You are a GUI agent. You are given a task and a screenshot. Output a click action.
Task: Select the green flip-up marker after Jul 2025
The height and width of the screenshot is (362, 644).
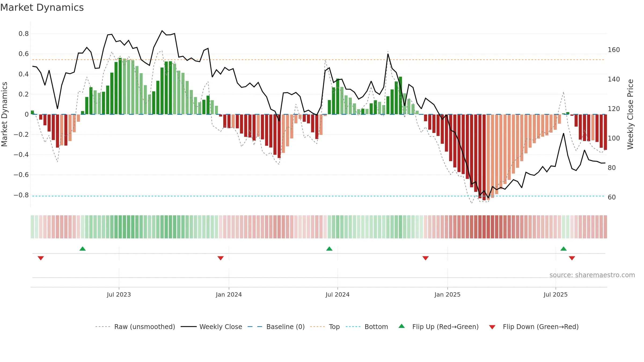tap(563, 249)
